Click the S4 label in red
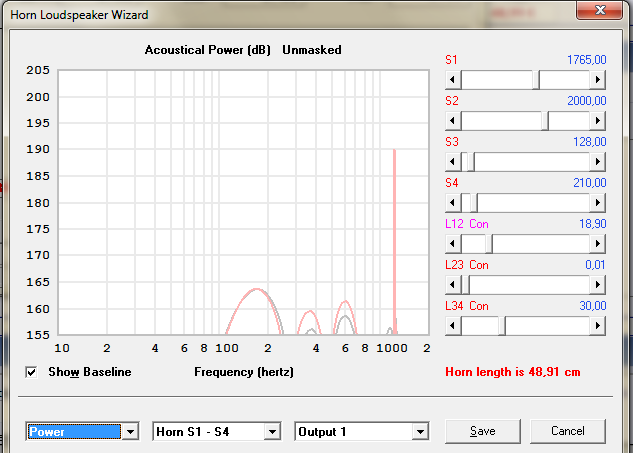 [x=452, y=183]
